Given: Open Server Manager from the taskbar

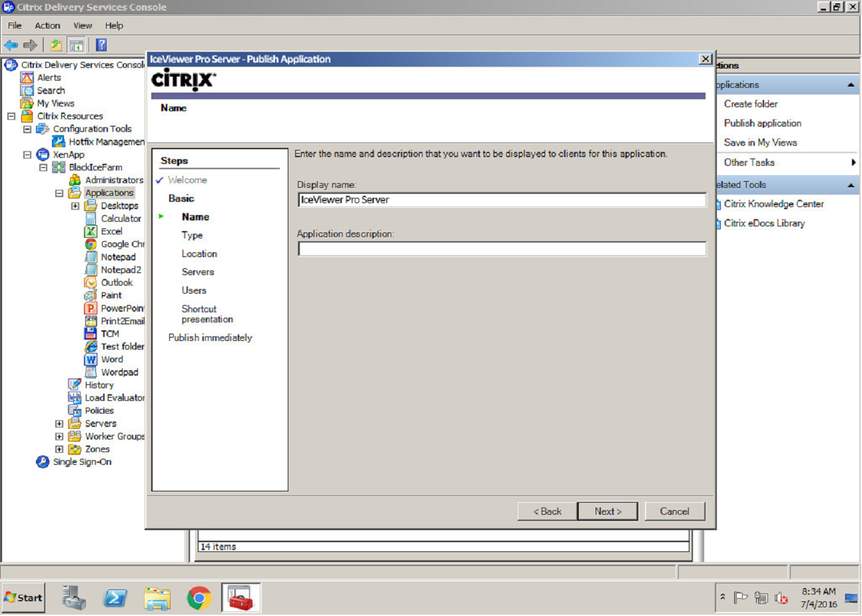Looking at the screenshot, I should click(74, 598).
